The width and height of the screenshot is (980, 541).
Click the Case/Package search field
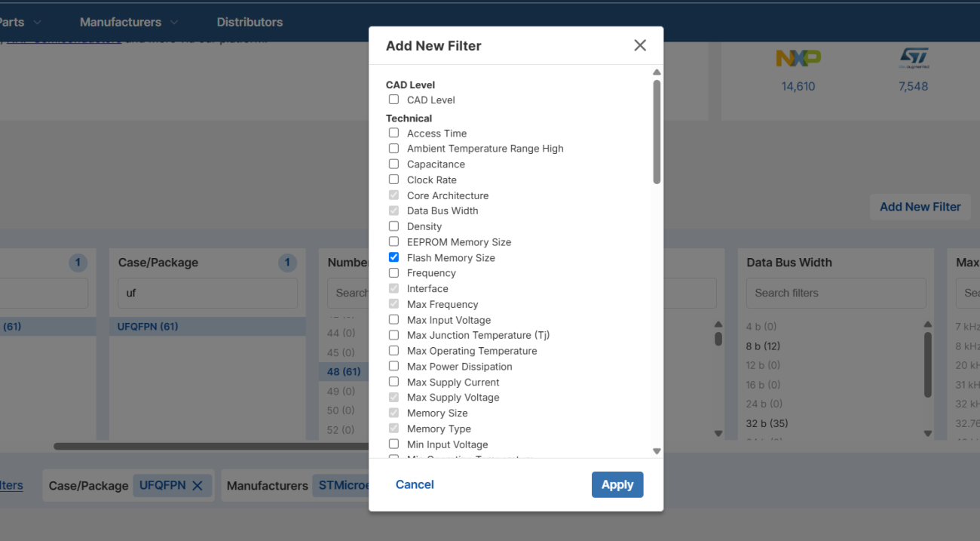[207, 293]
